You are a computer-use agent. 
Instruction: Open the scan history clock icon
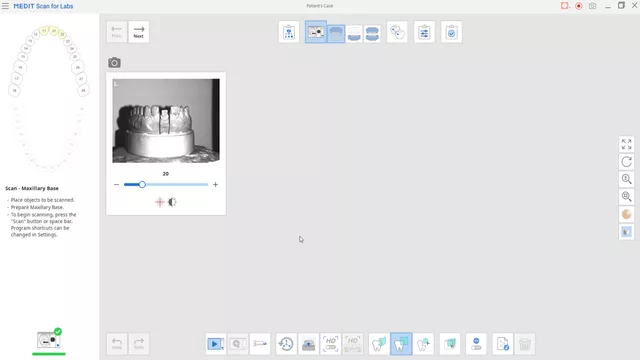286,344
